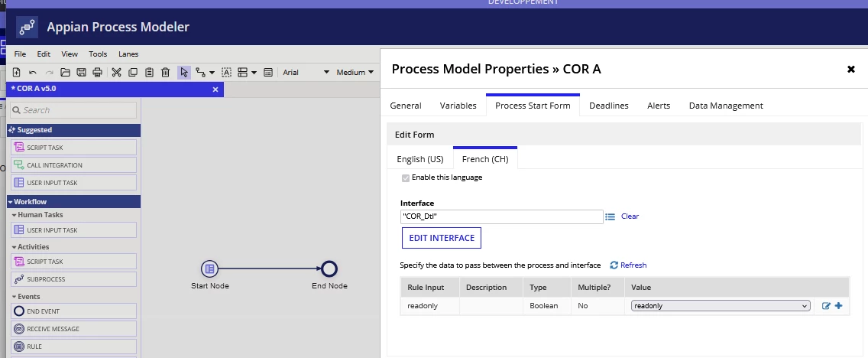Screen dimensions: 868x358
Task: Cut the selected node
Action: tap(116, 73)
